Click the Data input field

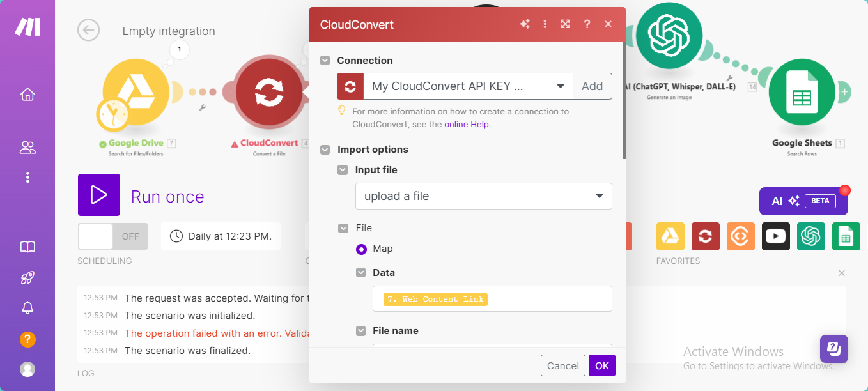click(x=492, y=299)
